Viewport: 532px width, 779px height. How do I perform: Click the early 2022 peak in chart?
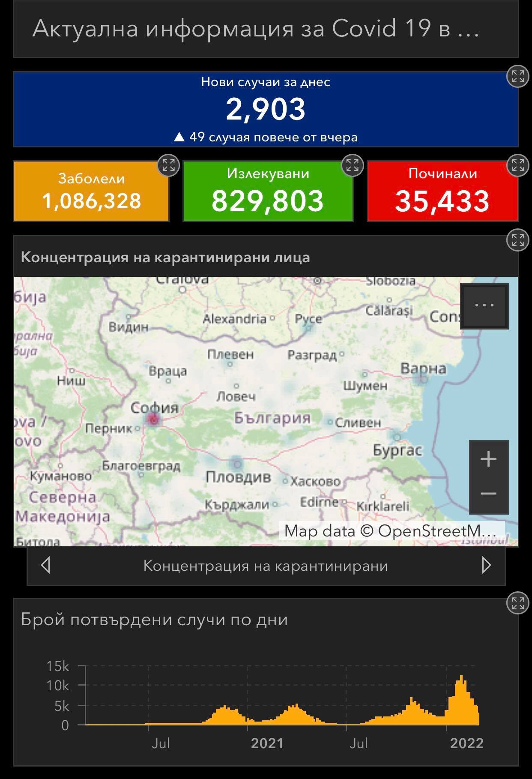tap(461, 701)
